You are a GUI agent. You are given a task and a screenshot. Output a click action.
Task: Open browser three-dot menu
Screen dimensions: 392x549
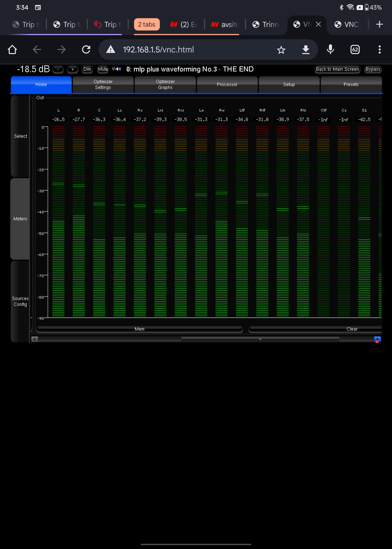tap(379, 49)
